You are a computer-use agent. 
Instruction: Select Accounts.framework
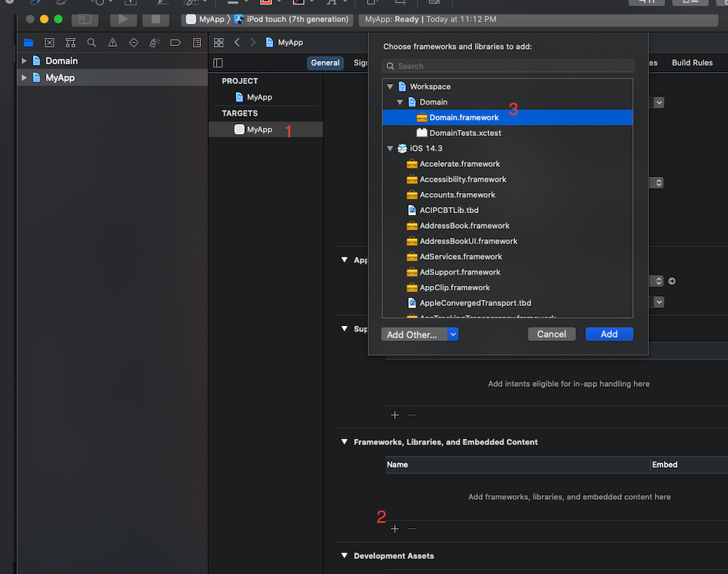[x=508, y=195]
